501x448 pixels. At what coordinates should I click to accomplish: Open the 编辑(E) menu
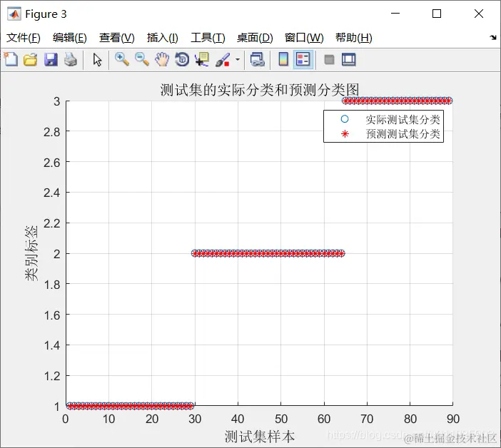(x=70, y=38)
